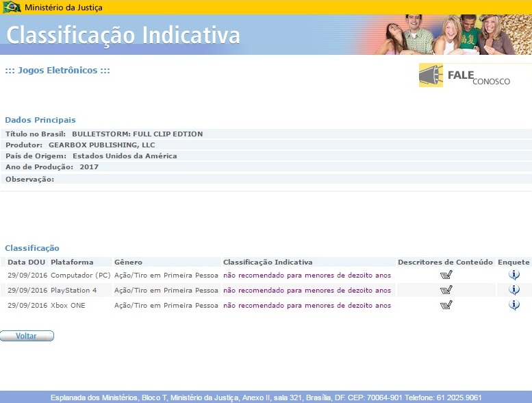
Task: Click the Descritores de Conteúdo column header
Action: coord(445,262)
